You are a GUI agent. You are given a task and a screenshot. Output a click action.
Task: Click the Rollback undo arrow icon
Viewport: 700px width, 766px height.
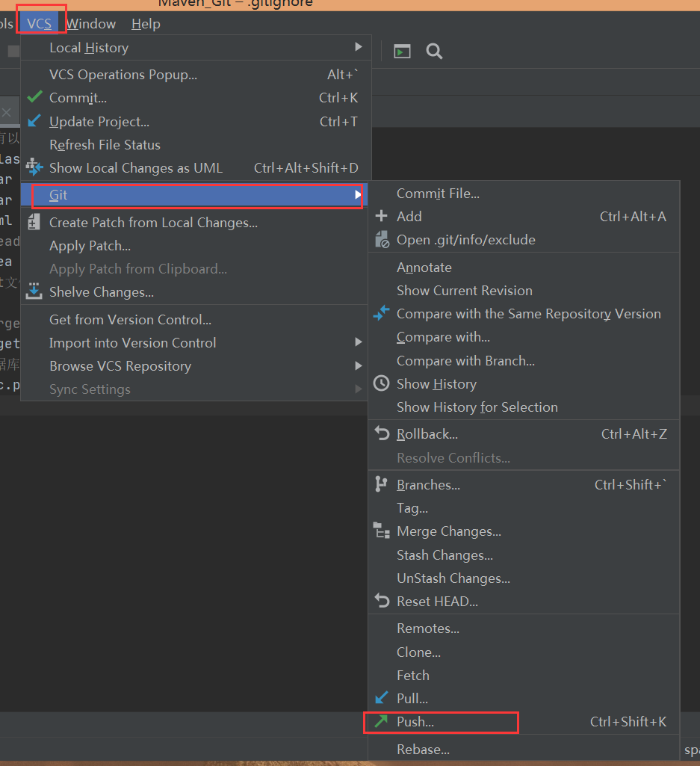(382, 433)
